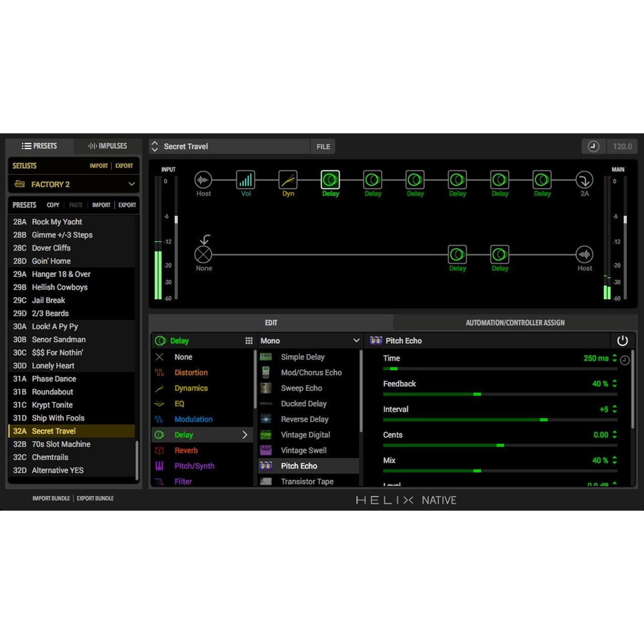The image size is (644, 644).
Task: Switch to the Automation/Controller Assign tab
Action: 515,323
